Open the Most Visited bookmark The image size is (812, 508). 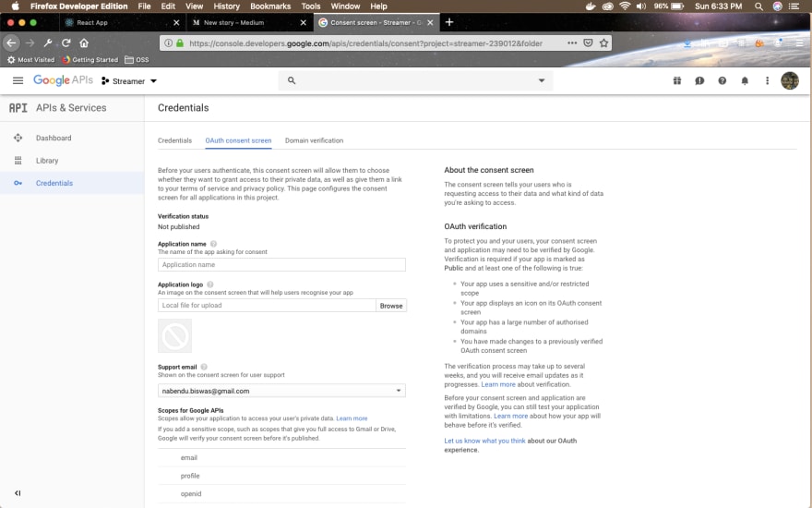[x=31, y=60]
